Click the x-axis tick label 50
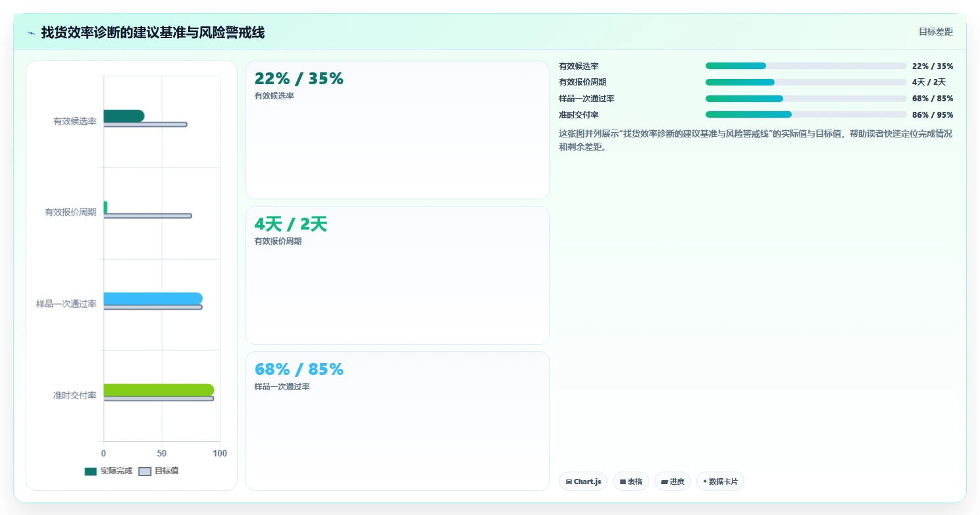This screenshot has width=980, height=515. coord(162,453)
